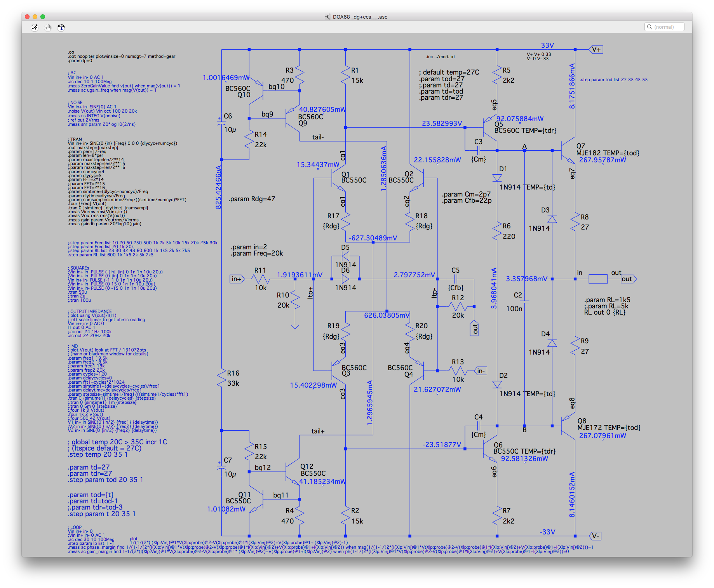Screen dimensions: 714x588
Task: Click the 3.357968mV output voltage label
Action: click(527, 279)
